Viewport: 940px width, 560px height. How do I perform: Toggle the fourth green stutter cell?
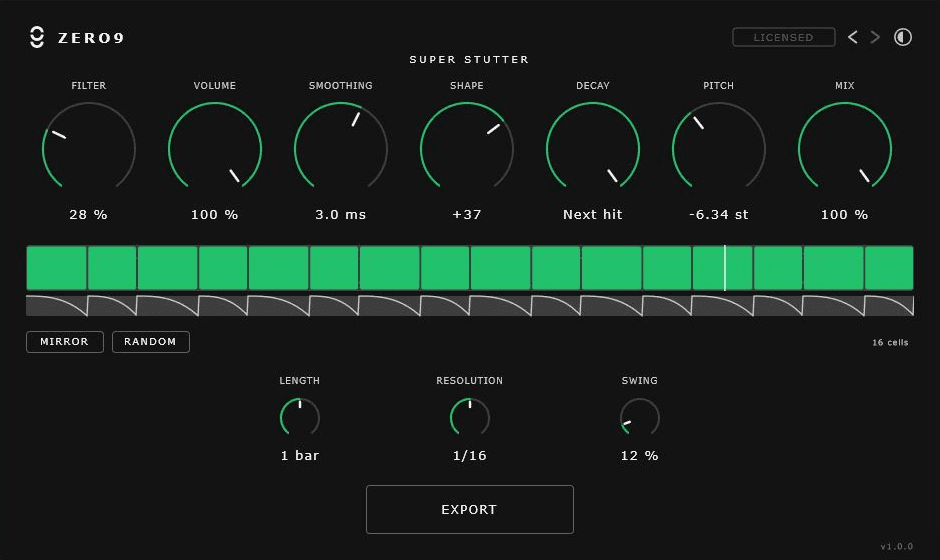[223, 268]
